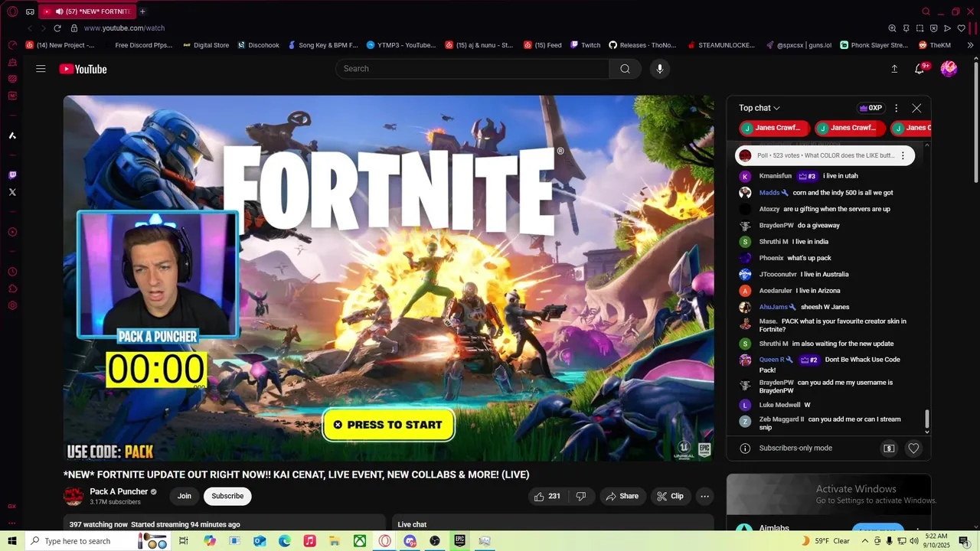Viewport: 980px width, 551px height.
Task: Open the Song Key & BPM bookmark
Action: pyautogui.click(x=323, y=45)
